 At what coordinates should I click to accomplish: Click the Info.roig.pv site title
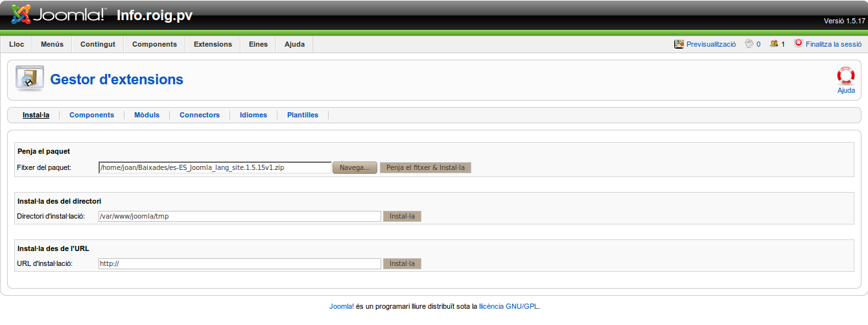pyautogui.click(x=154, y=15)
